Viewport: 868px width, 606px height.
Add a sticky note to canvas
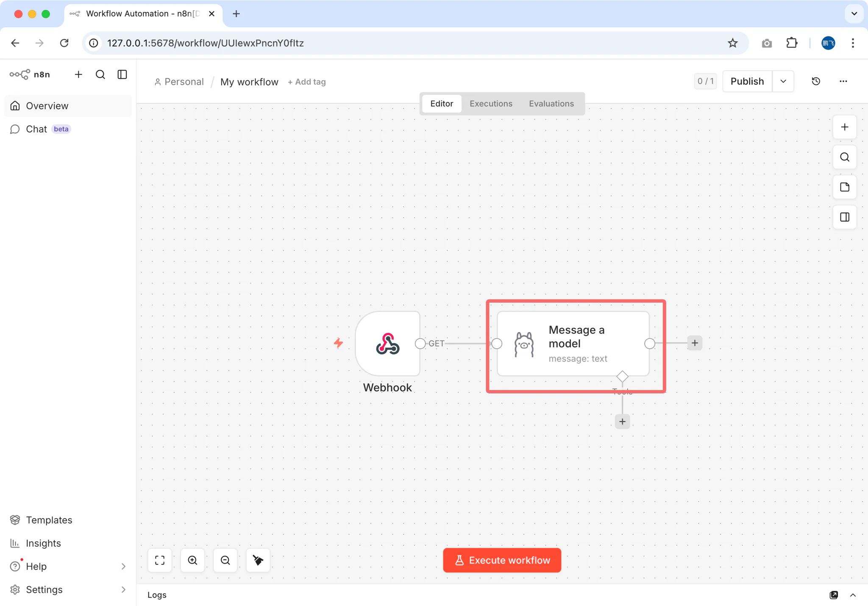[x=844, y=187]
